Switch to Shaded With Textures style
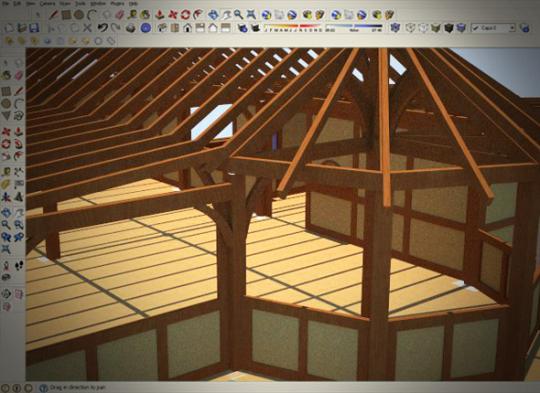540x393 pixels. click(448, 28)
